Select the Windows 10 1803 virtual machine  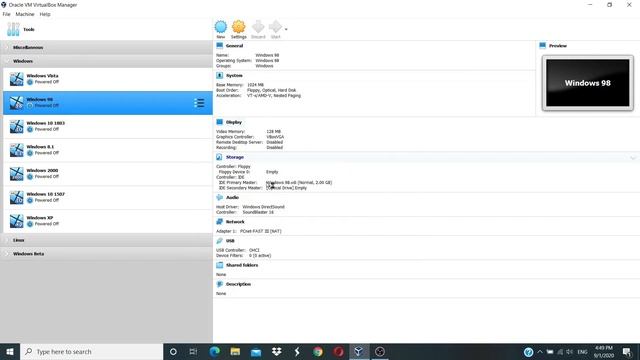click(108, 127)
